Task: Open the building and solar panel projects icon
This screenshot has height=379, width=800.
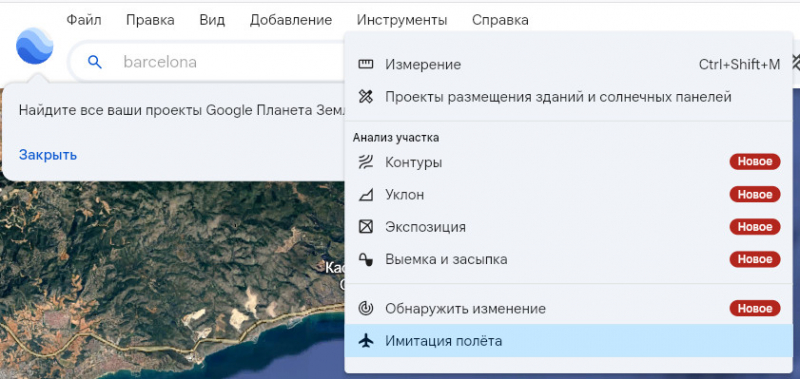Action: click(x=366, y=97)
